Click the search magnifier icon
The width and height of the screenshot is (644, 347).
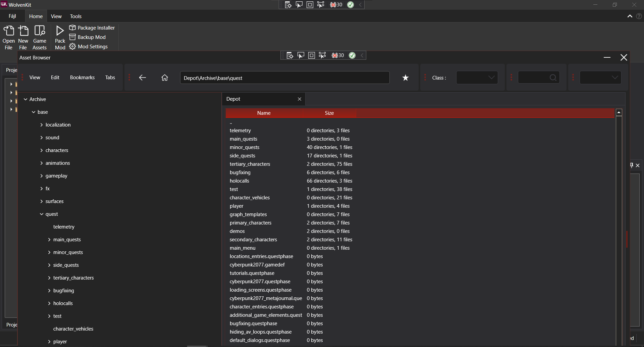(x=553, y=78)
